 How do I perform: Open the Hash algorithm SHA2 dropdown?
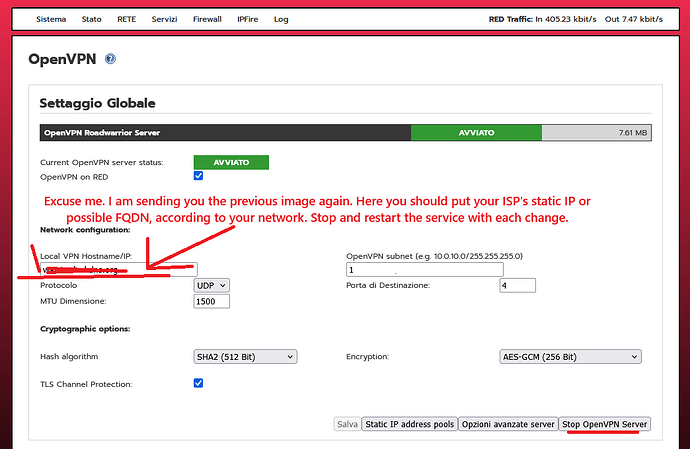pos(245,357)
